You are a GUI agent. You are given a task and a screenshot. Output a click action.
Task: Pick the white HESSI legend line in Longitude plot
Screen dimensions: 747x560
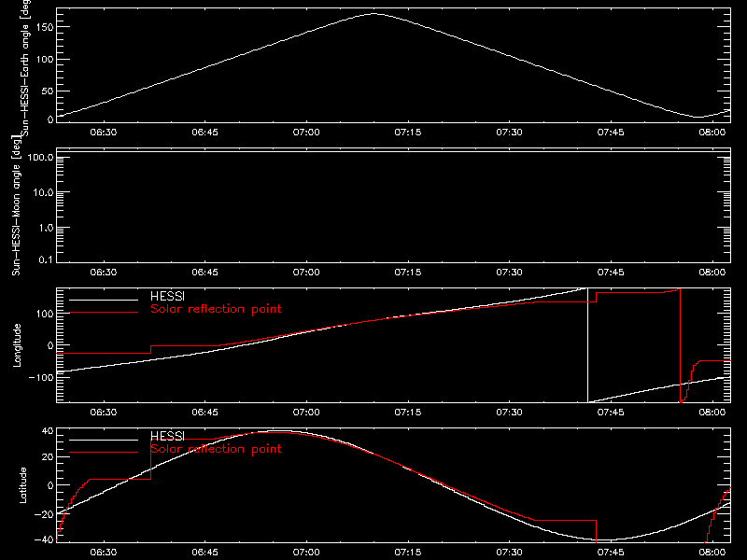click(x=104, y=300)
